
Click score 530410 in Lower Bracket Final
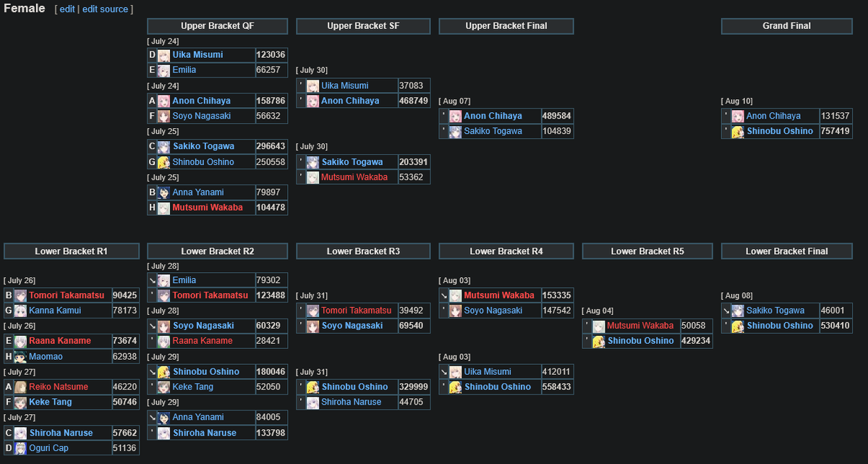835,326
